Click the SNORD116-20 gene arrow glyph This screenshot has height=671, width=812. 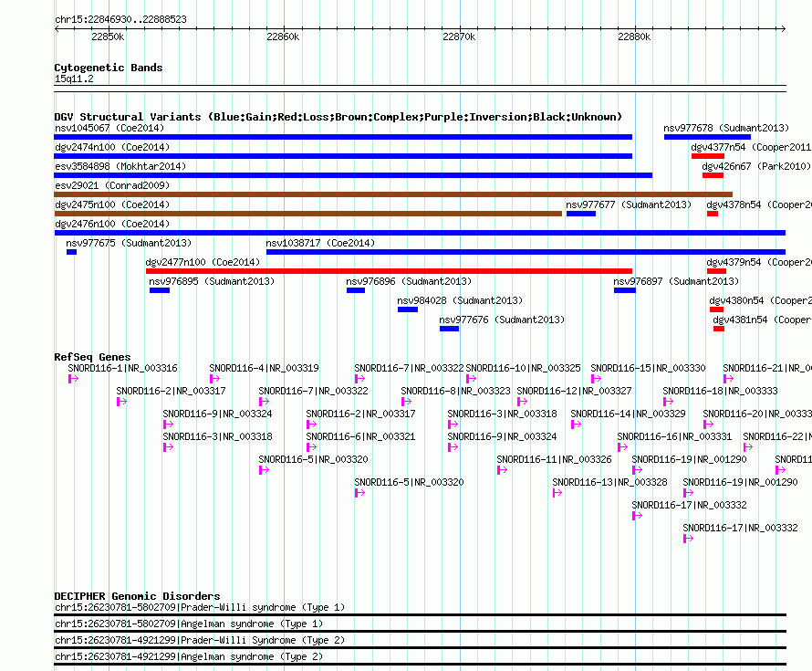[x=708, y=425]
